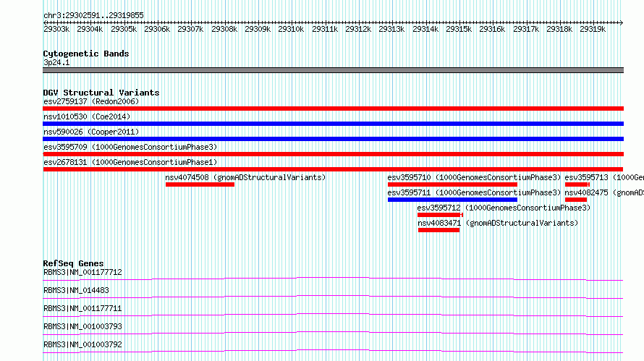Open the RBMS3|NM_001003793 transcript label
Screen dimensions: 644x361
pos(82,326)
